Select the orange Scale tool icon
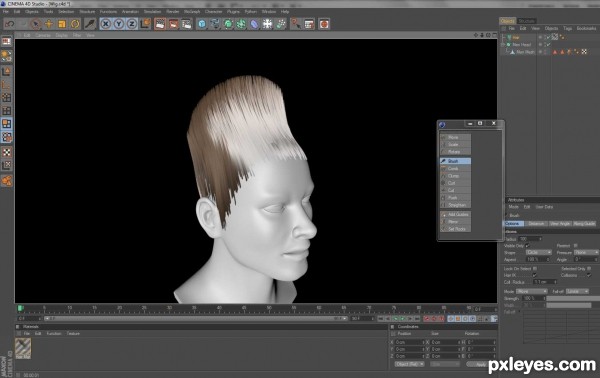The width and height of the screenshot is (600, 378). tap(62, 24)
